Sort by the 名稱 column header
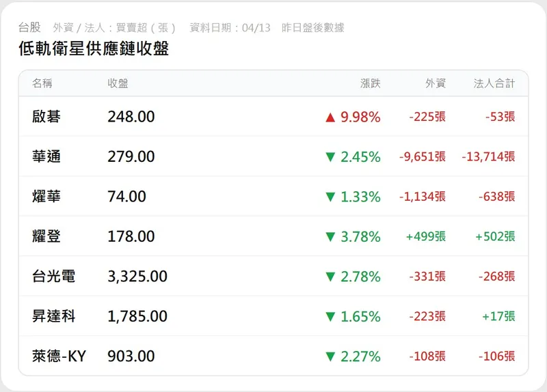Image resolution: width=547 pixels, height=392 pixels. coord(42,83)
